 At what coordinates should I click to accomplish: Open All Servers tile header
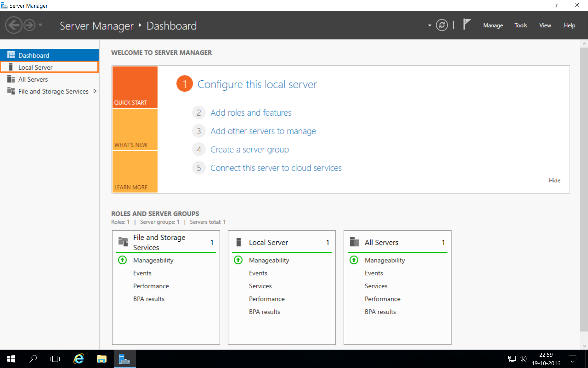pyautogui.click(x=398, y=242)
